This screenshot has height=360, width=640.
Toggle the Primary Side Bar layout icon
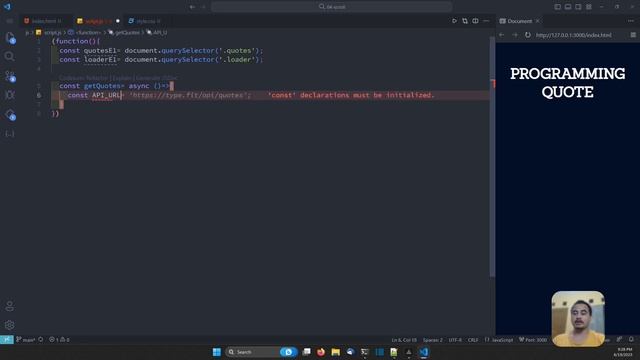(x=558, y=7)
